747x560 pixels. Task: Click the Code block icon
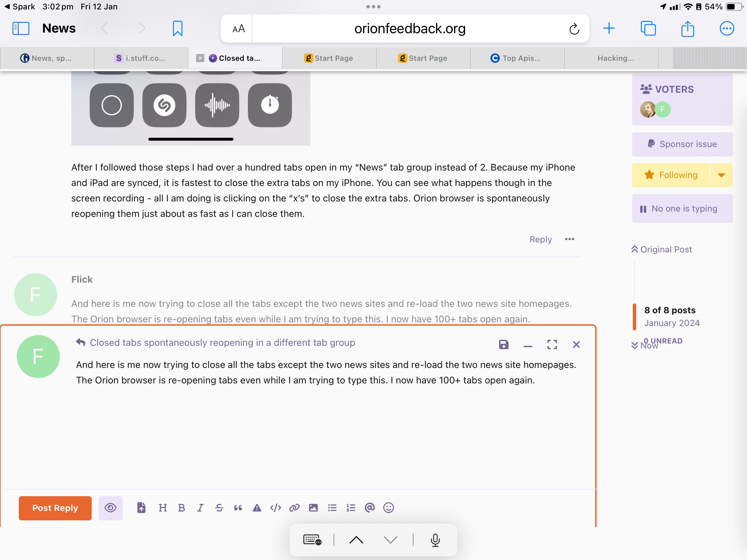(x=275, y=508)
